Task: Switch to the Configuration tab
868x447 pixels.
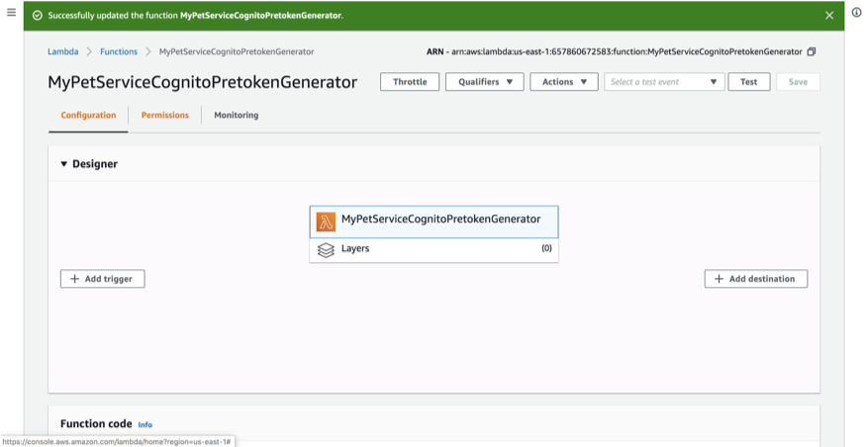Action: coord(88,115)
